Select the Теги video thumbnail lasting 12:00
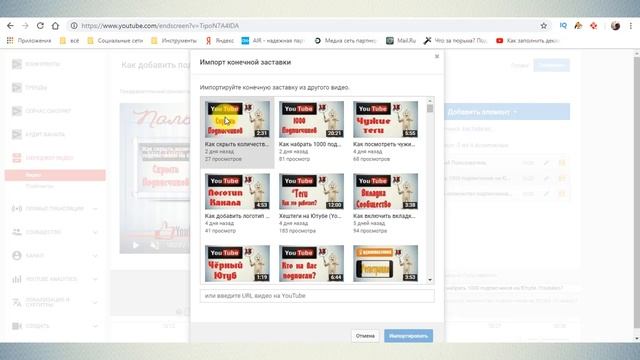This screenshot has height=360, width=640. click(311, 191)
